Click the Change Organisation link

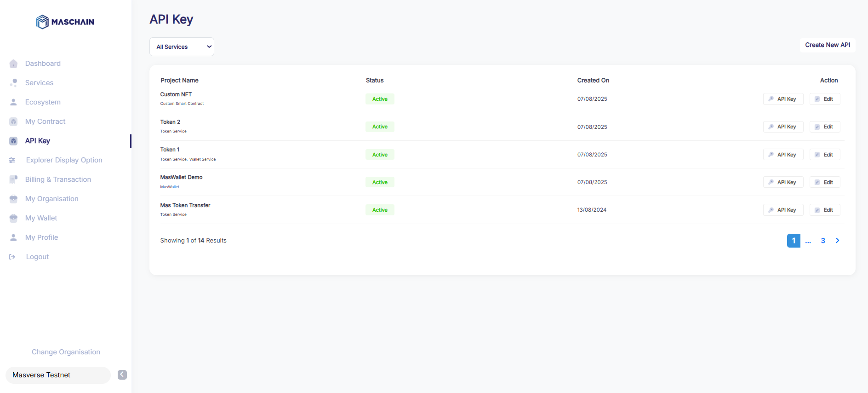pos(66,352)
